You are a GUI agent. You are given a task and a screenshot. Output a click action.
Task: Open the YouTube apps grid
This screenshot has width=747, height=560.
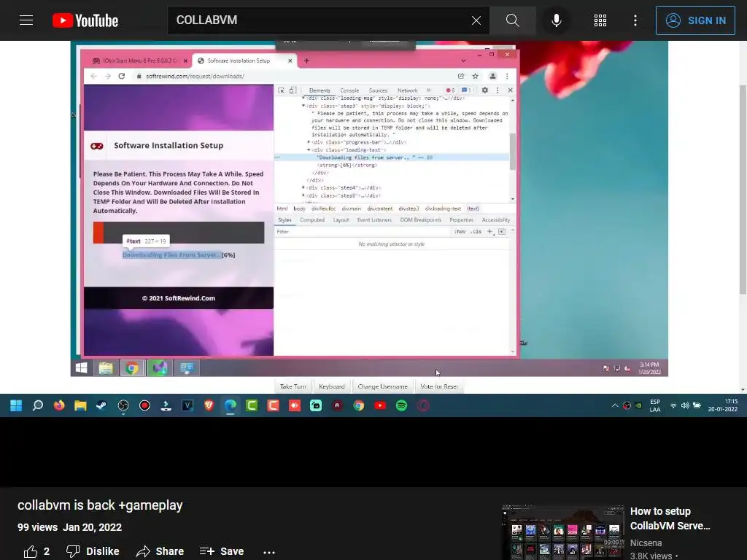coord(600,20)
